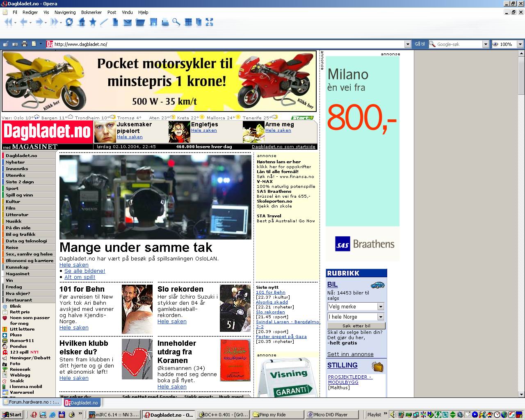Open the Bokmerker menu
Viewport: 525px width, 420px height.
(91, 12)
